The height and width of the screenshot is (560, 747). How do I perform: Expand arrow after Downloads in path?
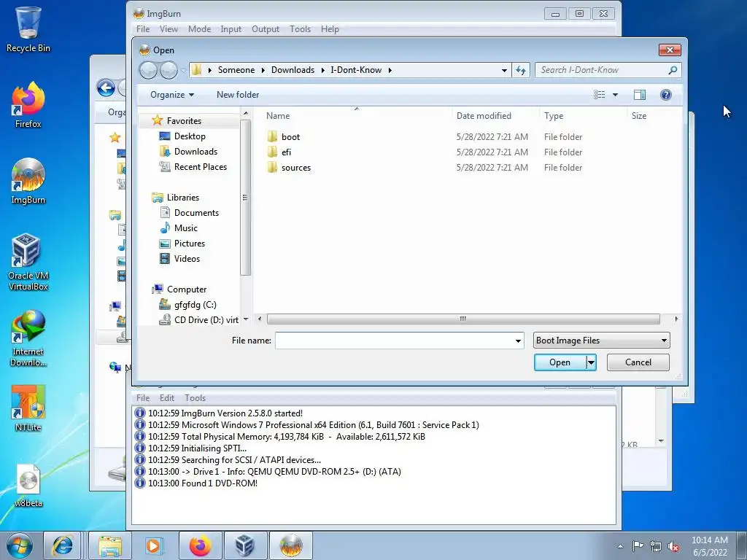322,70
